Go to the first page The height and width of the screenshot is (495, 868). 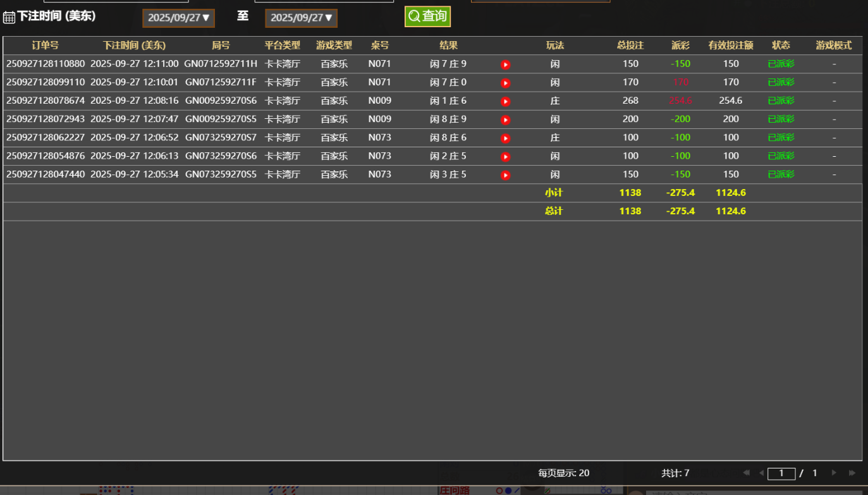coord(746,473)
